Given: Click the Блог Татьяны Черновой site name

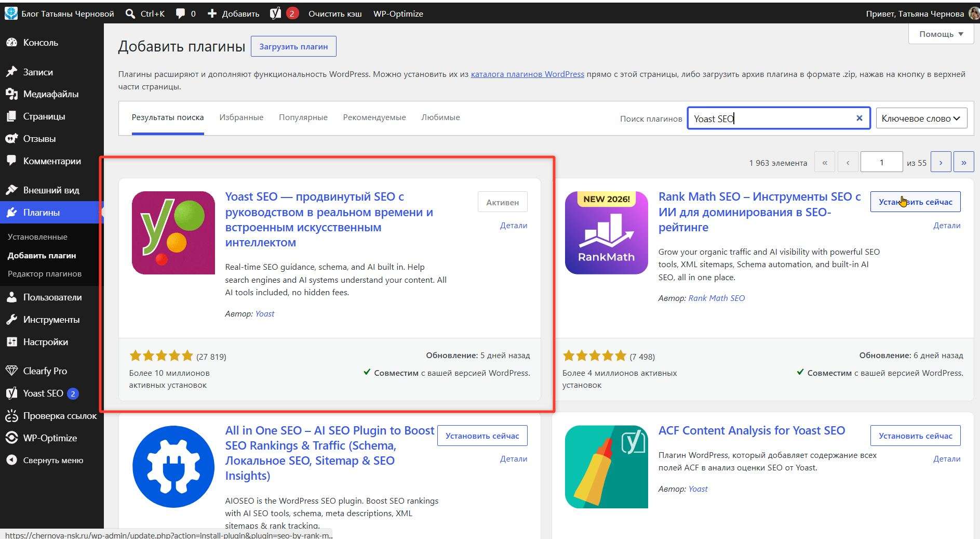Looking at the screenshot, I should pyautogui.click(x=68, y=14).
